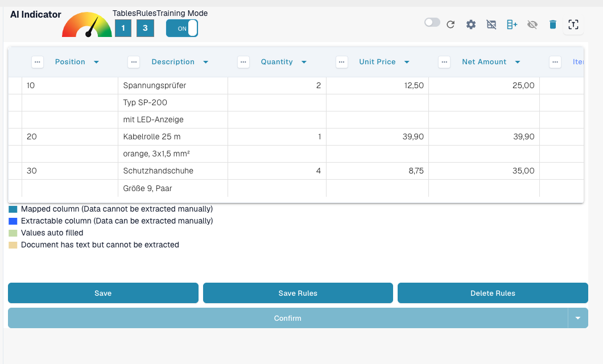This screenshot has height=364, width=603.
Task: Expand the Quantity column dropdown arrow
Action: point(304,62)
